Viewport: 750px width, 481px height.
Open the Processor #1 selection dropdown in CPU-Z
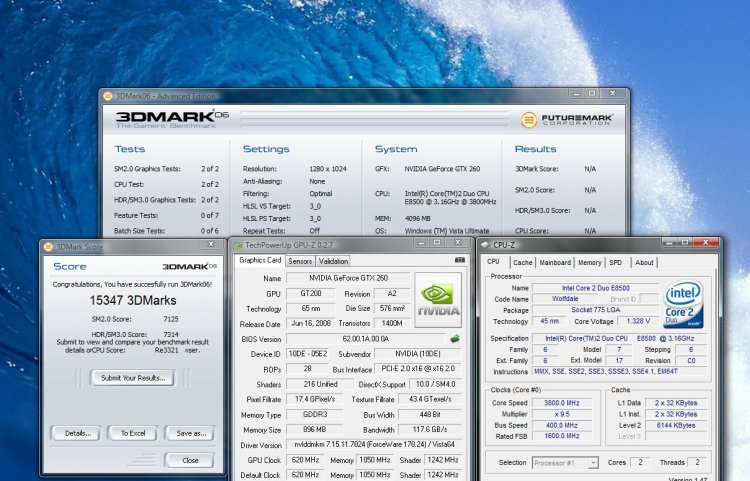point(565,463)
